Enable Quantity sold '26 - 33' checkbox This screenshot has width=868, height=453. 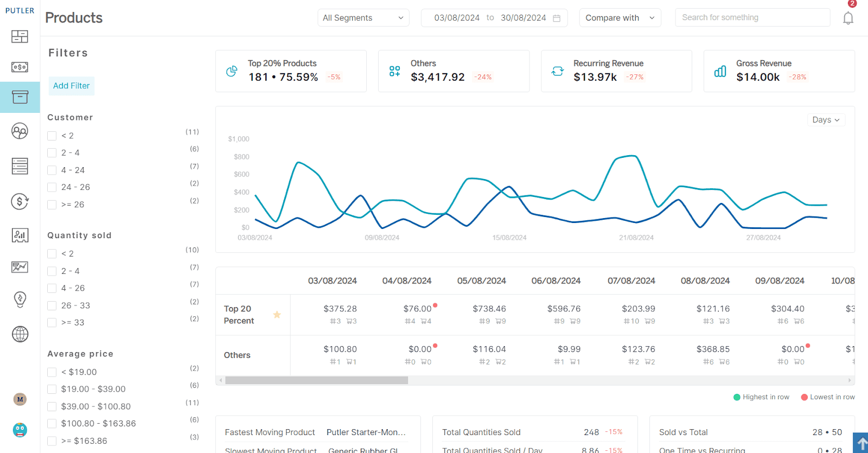(52, 306)
